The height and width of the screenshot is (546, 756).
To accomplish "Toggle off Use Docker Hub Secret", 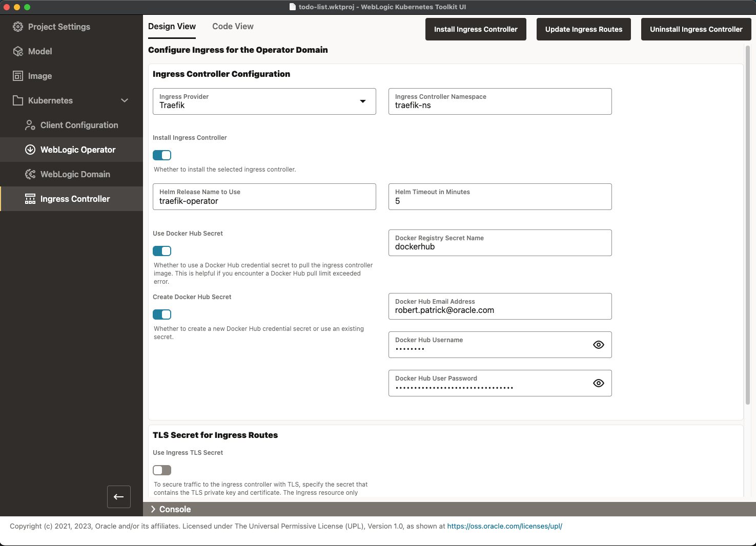I will pyautogui.click(x=162, y=251).
